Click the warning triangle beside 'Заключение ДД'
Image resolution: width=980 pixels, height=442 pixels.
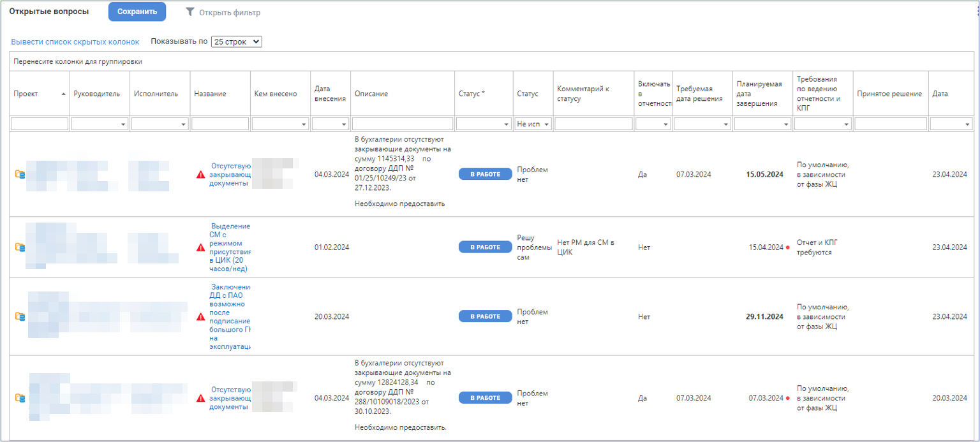[200, 316]
